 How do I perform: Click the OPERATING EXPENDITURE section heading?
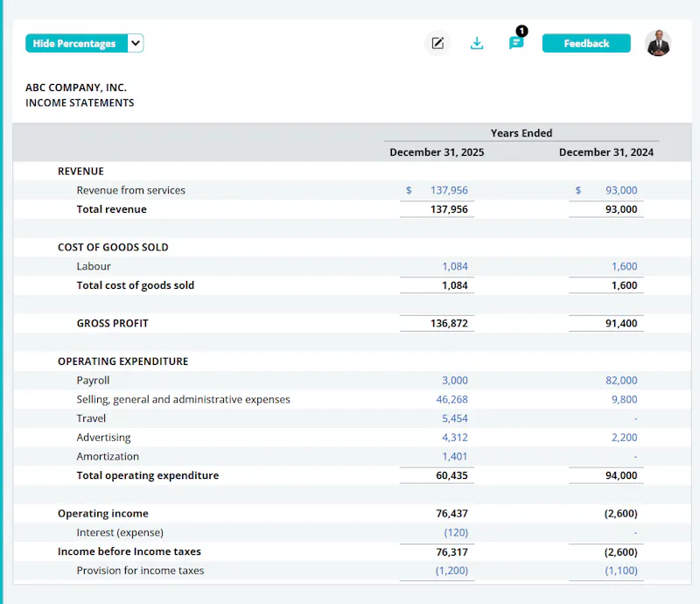[122, 362]
